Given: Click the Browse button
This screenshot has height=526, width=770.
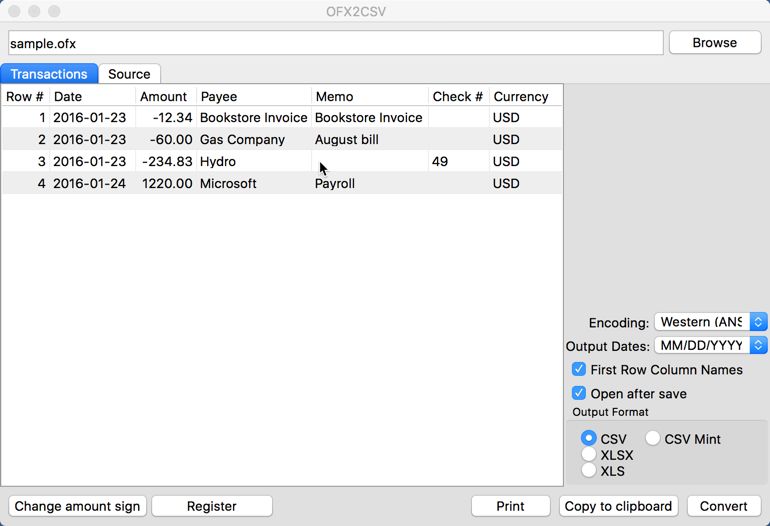Looking at the screenshot, I should (715, 43).
